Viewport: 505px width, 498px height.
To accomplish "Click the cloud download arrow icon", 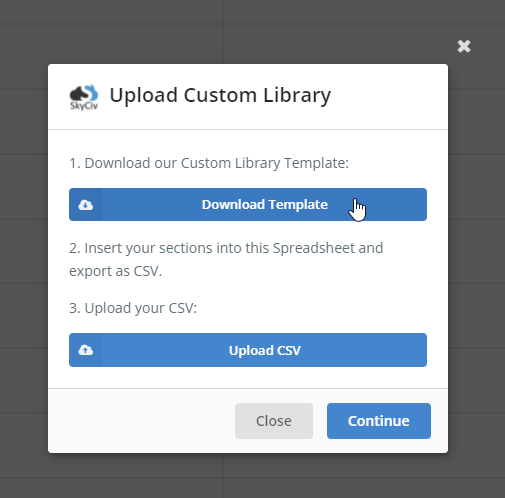I will [x=86, y=205].
